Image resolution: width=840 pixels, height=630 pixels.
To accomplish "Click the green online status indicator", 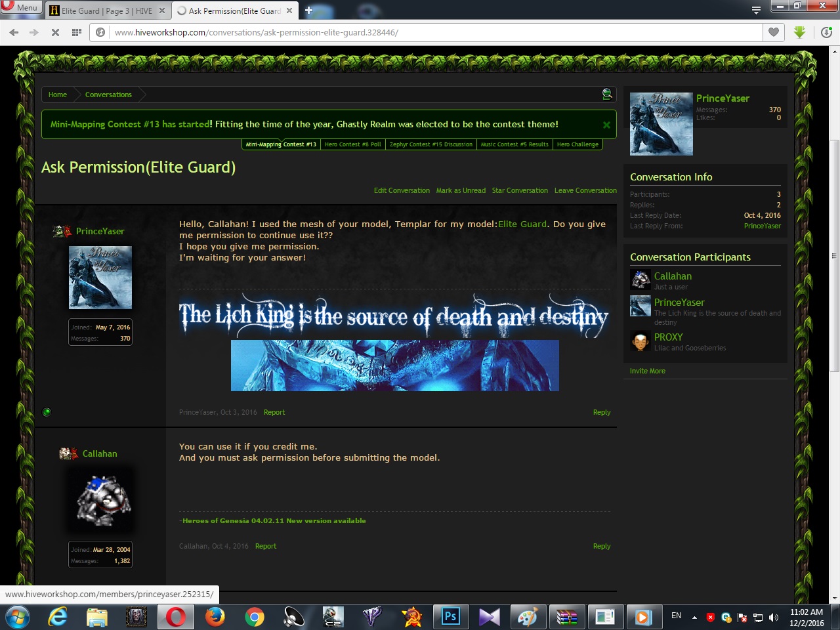I will pyautogui.click(x=47, y=412).
